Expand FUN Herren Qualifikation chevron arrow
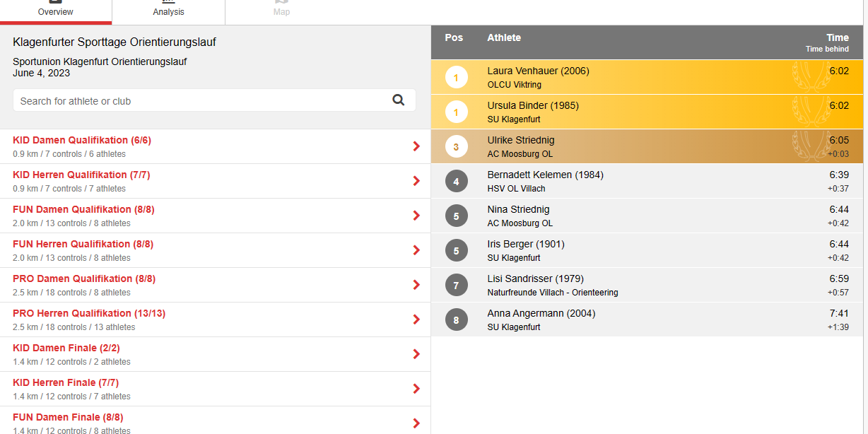This screenshot has height=434, width=868. [416, 250]
